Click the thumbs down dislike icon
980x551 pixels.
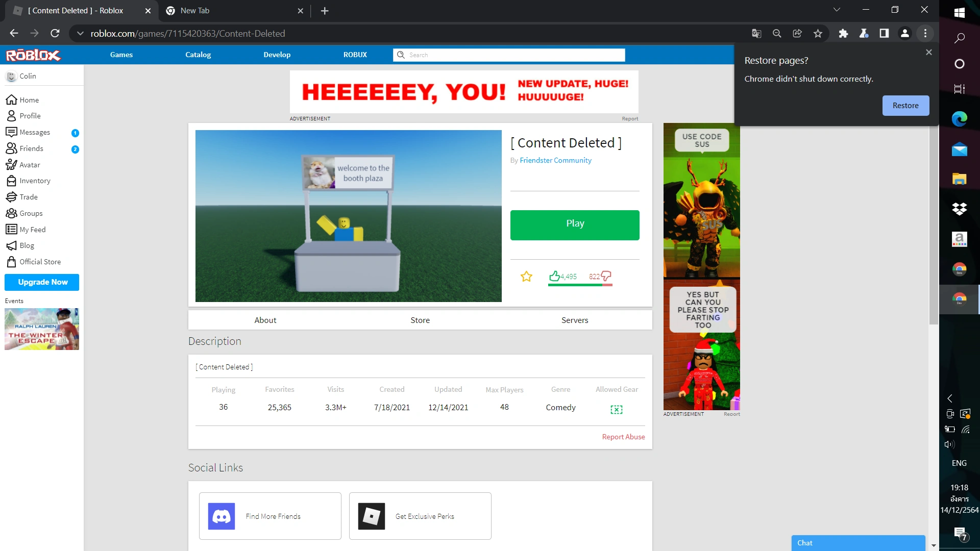pos(606,276)
